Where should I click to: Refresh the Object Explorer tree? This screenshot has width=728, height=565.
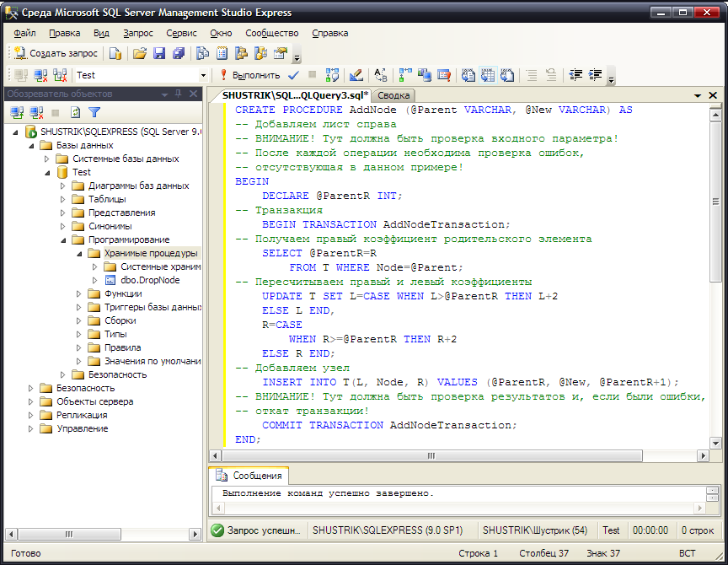[75, 112]
